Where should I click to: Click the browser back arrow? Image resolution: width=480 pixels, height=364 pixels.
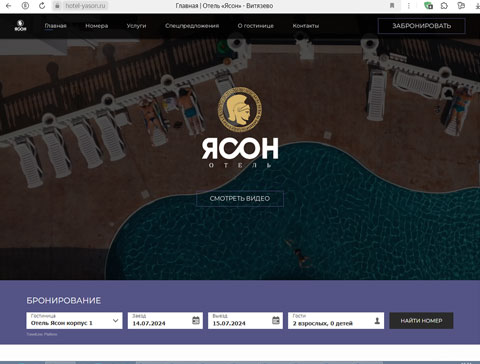[x=8, y=6]
